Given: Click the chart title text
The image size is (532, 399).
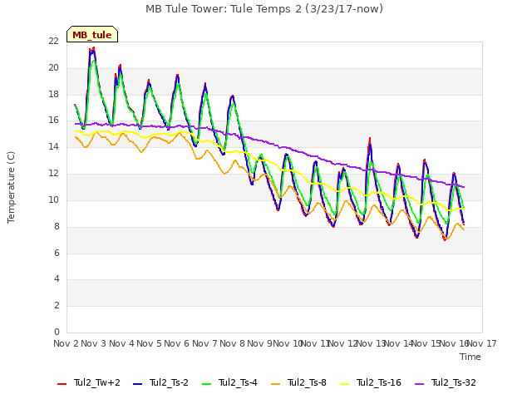Looking at the screenshot, I should click(x=264, y=9).
